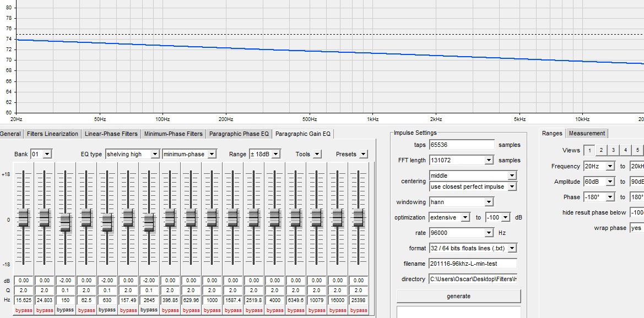Open the Tools dropdown menu

317,155
